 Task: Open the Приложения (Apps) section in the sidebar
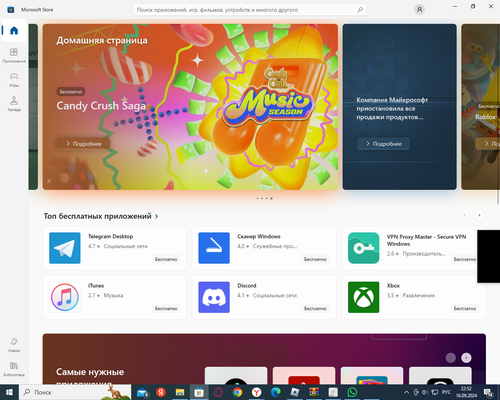14,55
